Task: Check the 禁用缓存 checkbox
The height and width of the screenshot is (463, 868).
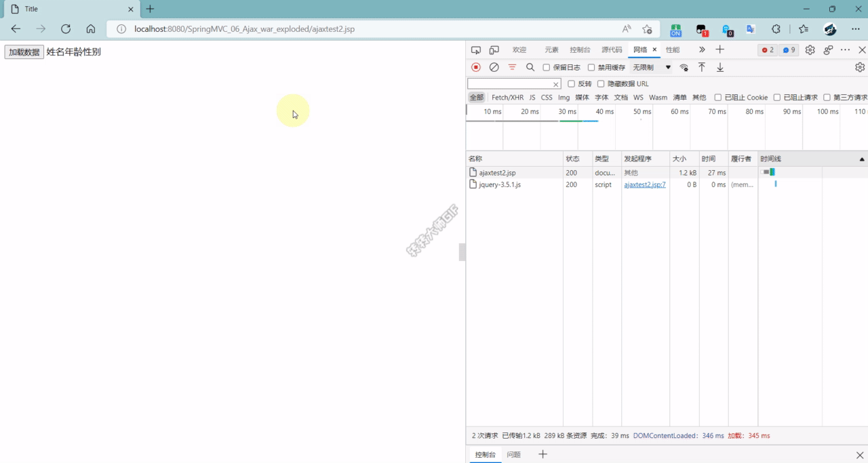Action: coord(591,68)
